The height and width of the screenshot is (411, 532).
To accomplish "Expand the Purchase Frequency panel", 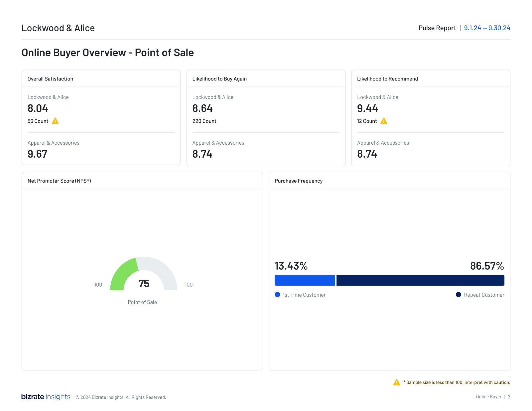I will 298,181.
